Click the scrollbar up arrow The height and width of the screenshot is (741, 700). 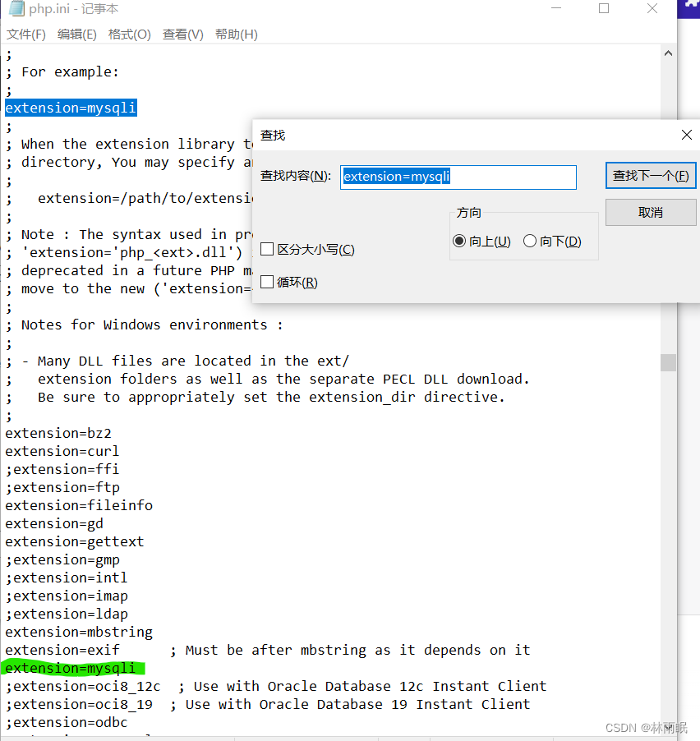click(668, 53)
